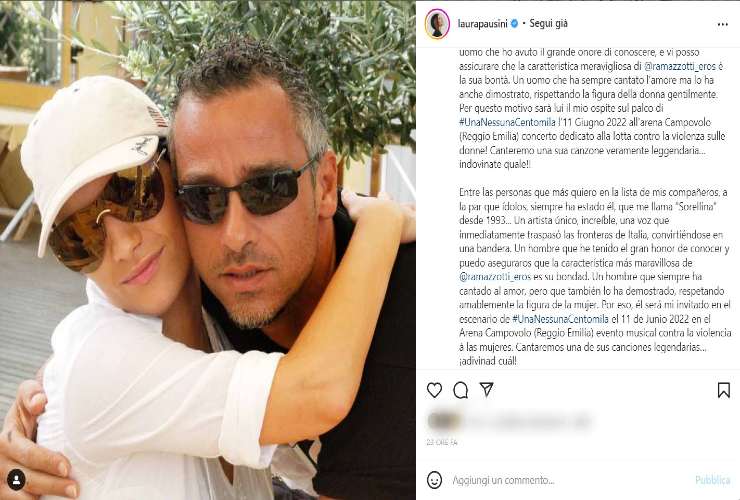This screenshot has width=740, height=500.
Task: Focus the Aggiungi un commento field
Action: (x=569, y=480)
